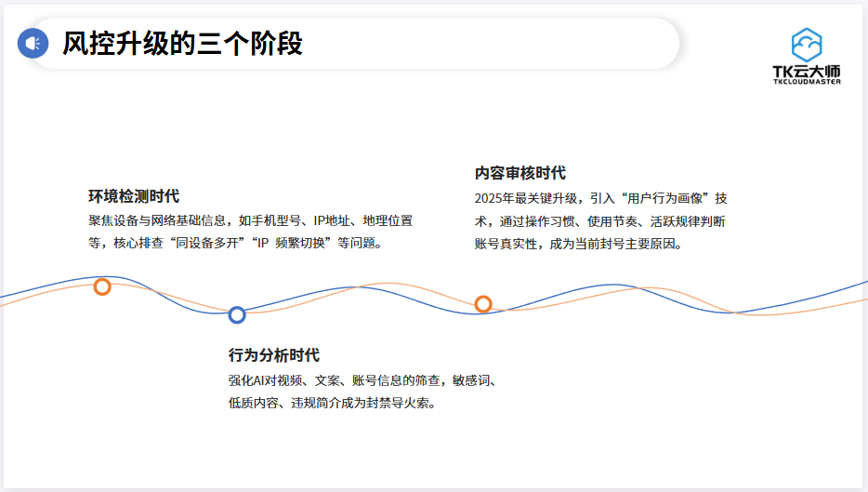Click the slide title 风控升级的三个阶段
The width and height of the screenshot is (868, 492).
[182, 44]
